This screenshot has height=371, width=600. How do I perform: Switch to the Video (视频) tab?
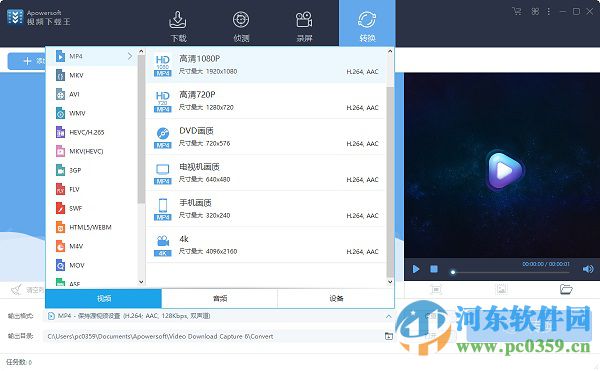point(104,298)
